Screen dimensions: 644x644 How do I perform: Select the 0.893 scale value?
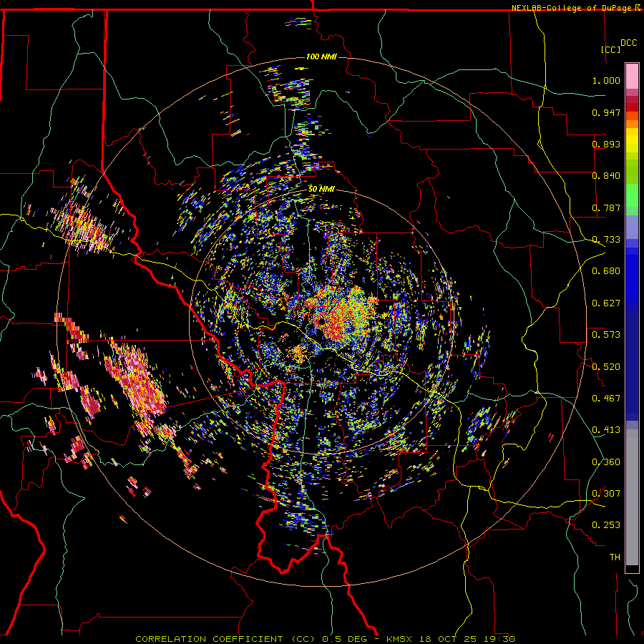click(x=606, y=144)
